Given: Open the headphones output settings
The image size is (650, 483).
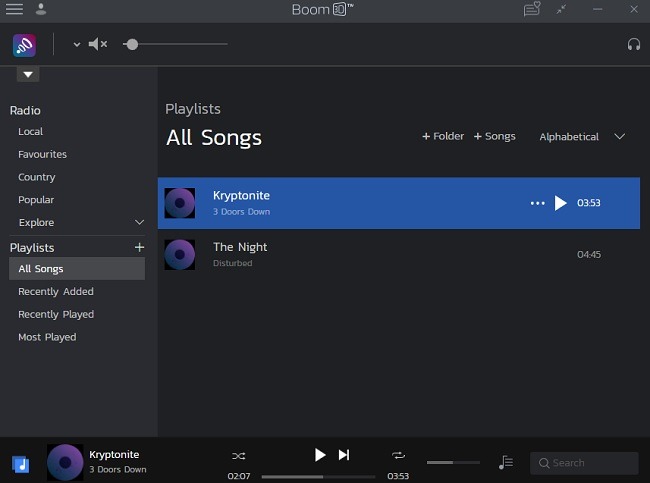Looking at the screenshot, I should pyautogui.click(x=633, y=44).
